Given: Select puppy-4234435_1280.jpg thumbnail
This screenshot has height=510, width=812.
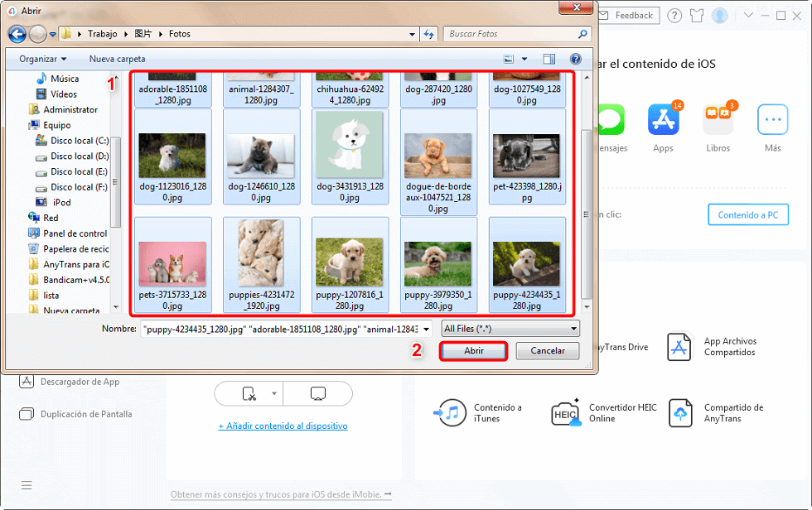Looking at the screenshot, I should point(527,265).
